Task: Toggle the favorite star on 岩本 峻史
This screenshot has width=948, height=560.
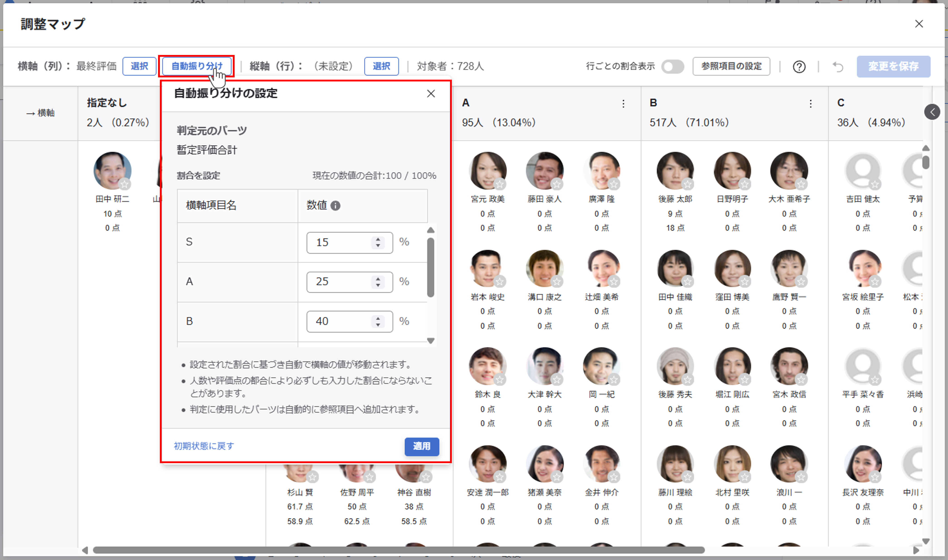Action: [x=500, y=282]
